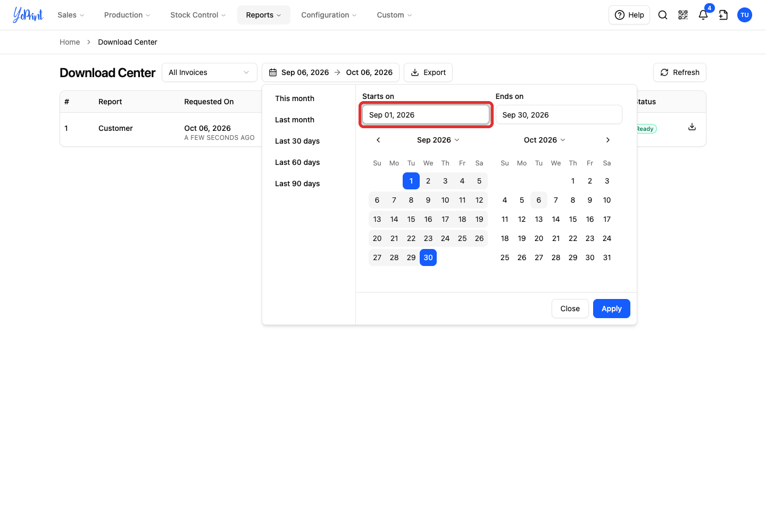Click the Download Center breadcrumb text
Viewport: 766px width, 532px height.
tap(128, 42)
